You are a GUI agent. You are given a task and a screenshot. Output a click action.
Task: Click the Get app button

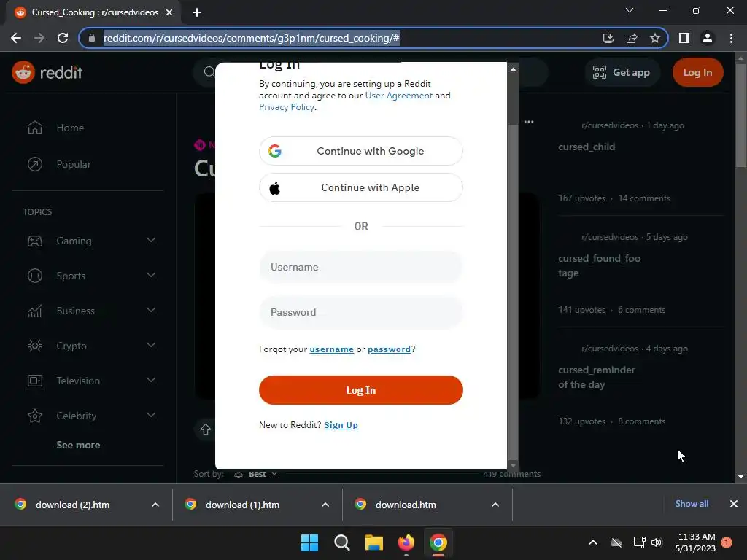(622, 72)
